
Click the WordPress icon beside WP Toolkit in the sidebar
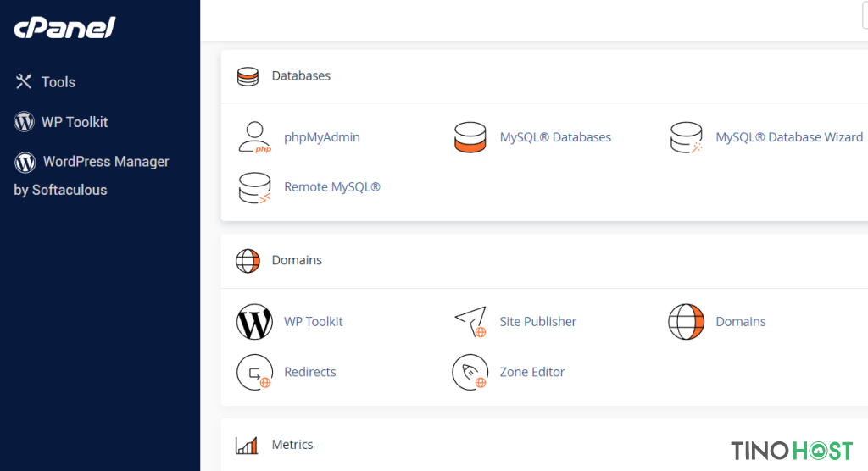(x=24, y=122)
